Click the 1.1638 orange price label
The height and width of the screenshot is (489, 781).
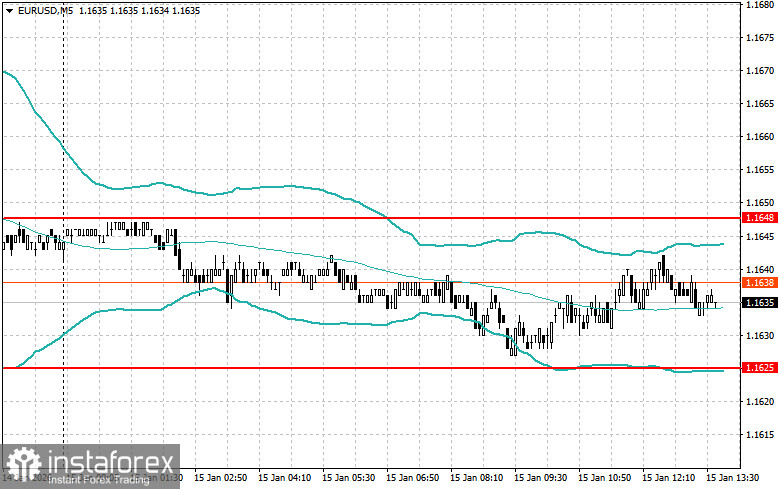click(760, 283)
